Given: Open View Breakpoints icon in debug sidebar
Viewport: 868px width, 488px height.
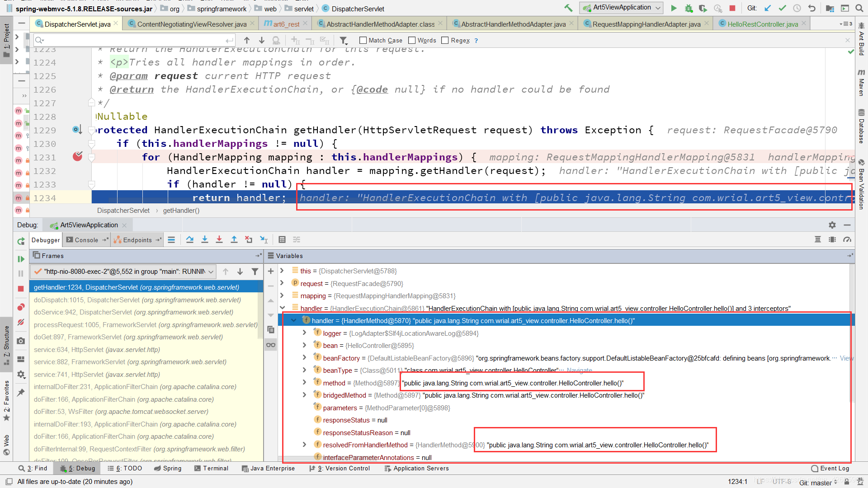Looking at the screenshot, I should coord(21,307).
